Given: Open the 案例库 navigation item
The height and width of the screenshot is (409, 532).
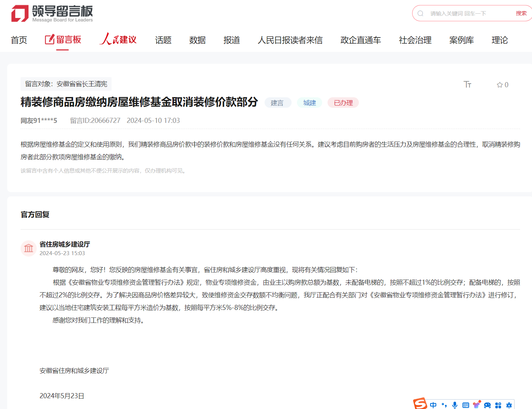Looking at the screenshot, I should (461, 40).
